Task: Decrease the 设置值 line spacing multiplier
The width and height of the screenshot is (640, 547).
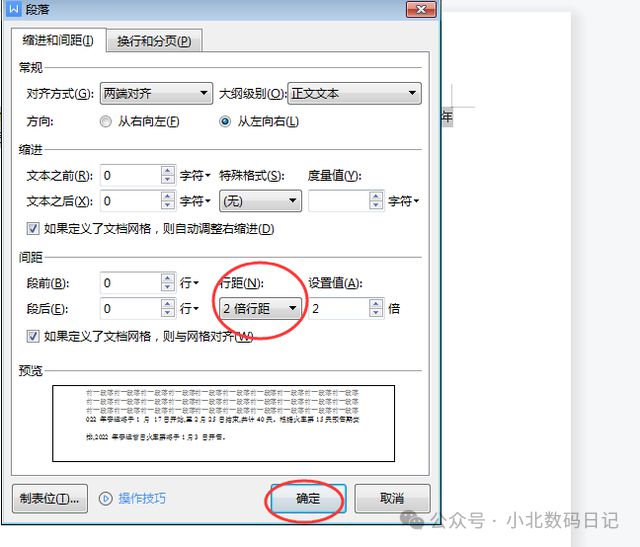Action: [x=376, y=314]
